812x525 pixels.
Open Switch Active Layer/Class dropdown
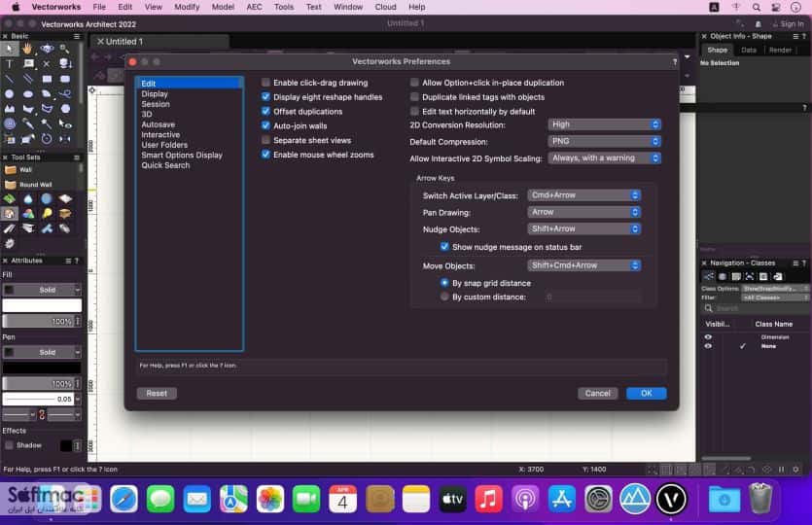pyautogui.click(x=584, y=195)
